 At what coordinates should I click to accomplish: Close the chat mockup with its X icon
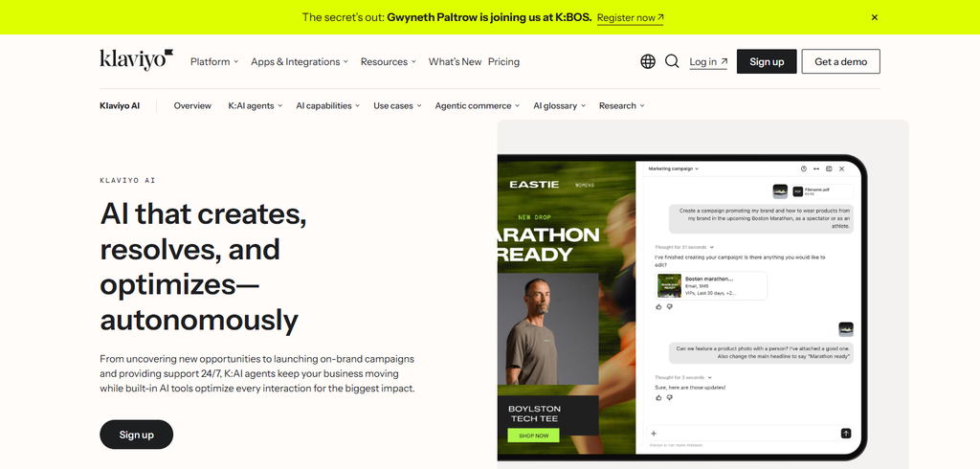(x=842, y=168)
